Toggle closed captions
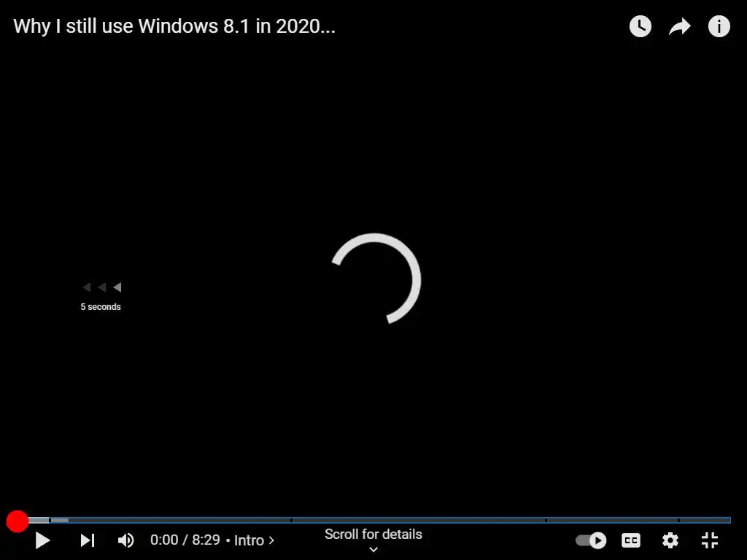747x560 pixels. point(631,540)
